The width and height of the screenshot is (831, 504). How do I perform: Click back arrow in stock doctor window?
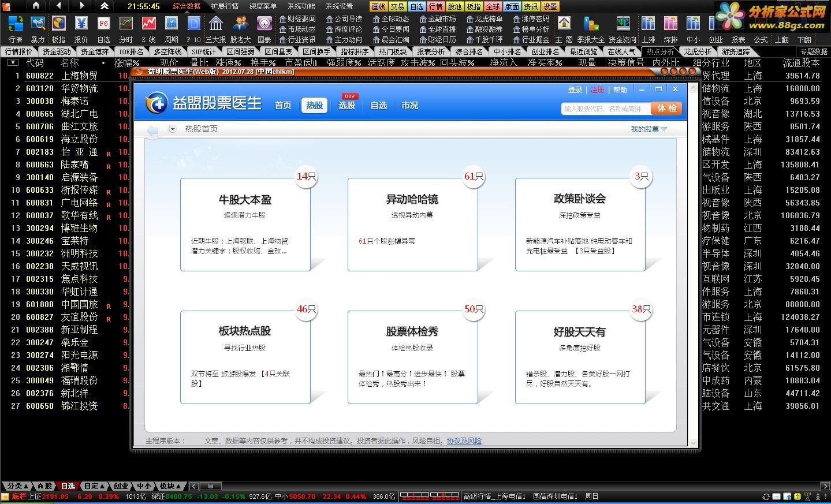click(x=152, y=130)
